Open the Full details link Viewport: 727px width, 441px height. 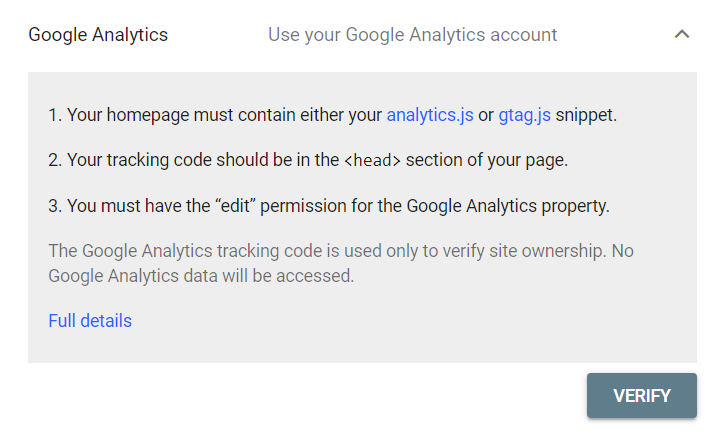pos(90,321)
